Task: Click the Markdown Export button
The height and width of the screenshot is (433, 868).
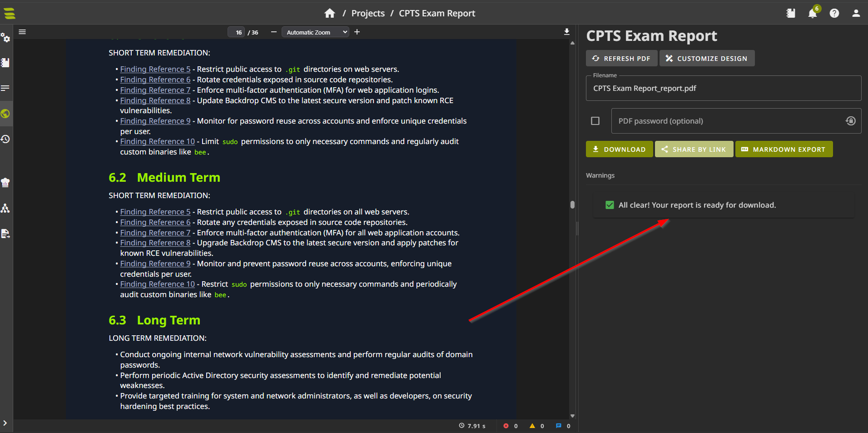Action: tap(784, 149)
